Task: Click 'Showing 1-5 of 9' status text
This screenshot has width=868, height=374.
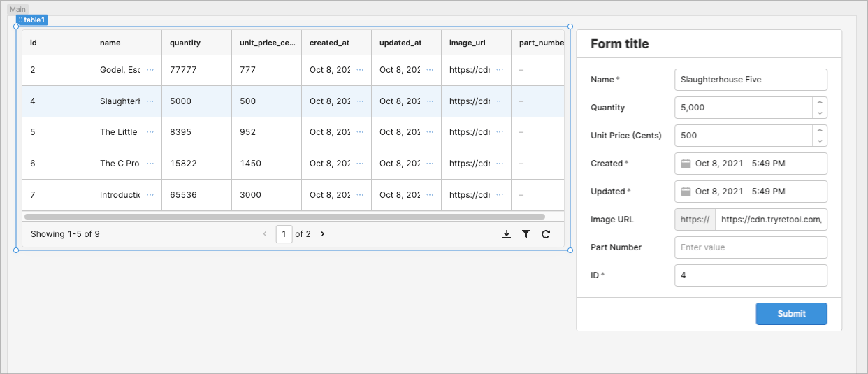Action: click(x=65, y=234)
